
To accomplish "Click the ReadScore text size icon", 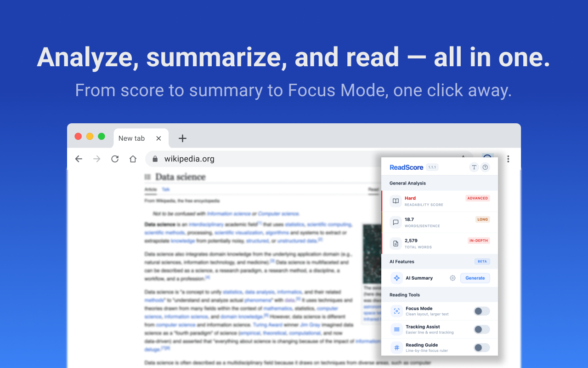I will pos(474,167).
